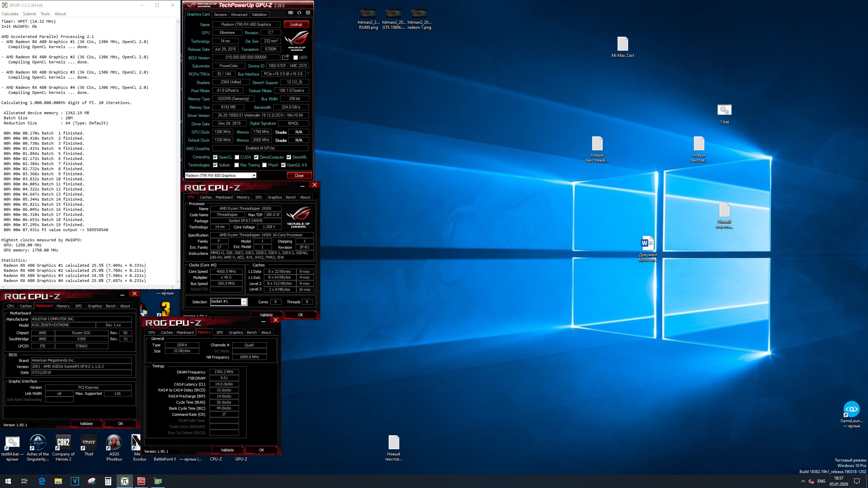Select the GameLaunch shortcut icon
This screenshot has height=488, width=868.
(851, 415)
